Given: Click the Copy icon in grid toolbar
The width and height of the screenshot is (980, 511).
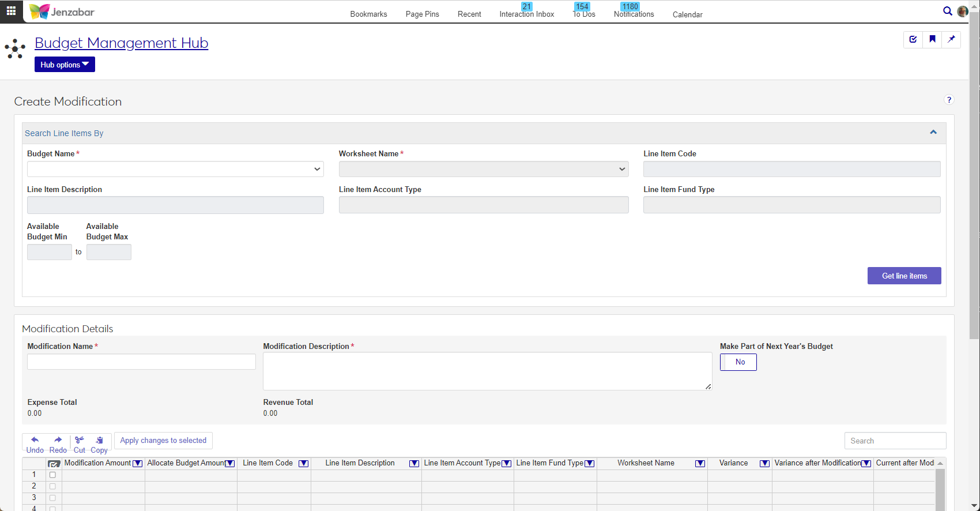Looking at the screenshot, I should 99,440.
